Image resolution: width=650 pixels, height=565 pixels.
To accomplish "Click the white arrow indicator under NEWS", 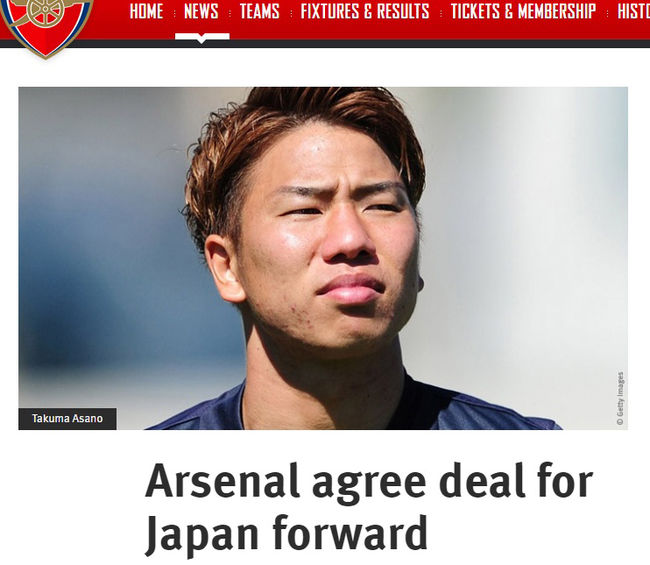I will (x=202, y=38).
